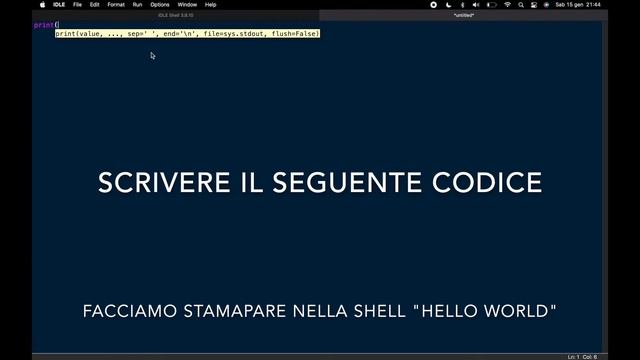Click the print keyword in the editor
Screen dimensions: 640x360
coord(44,25)
